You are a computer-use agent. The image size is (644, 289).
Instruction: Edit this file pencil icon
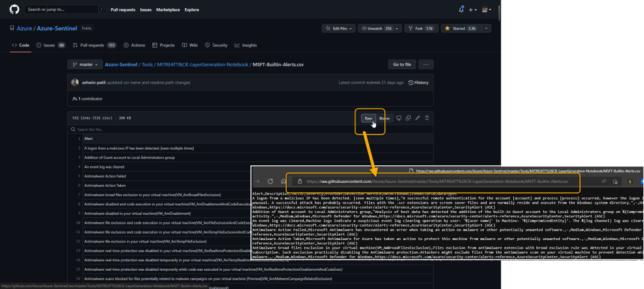418,118
